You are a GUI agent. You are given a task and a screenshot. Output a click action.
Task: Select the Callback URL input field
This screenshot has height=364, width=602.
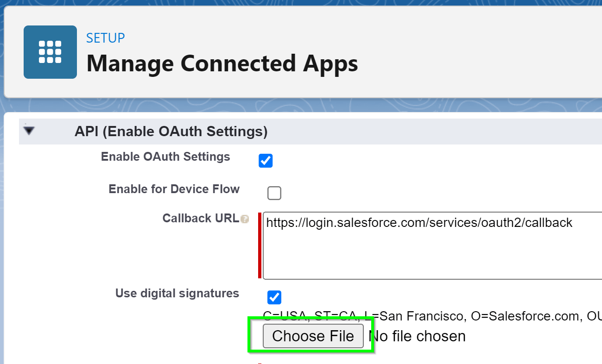[417, 245]
